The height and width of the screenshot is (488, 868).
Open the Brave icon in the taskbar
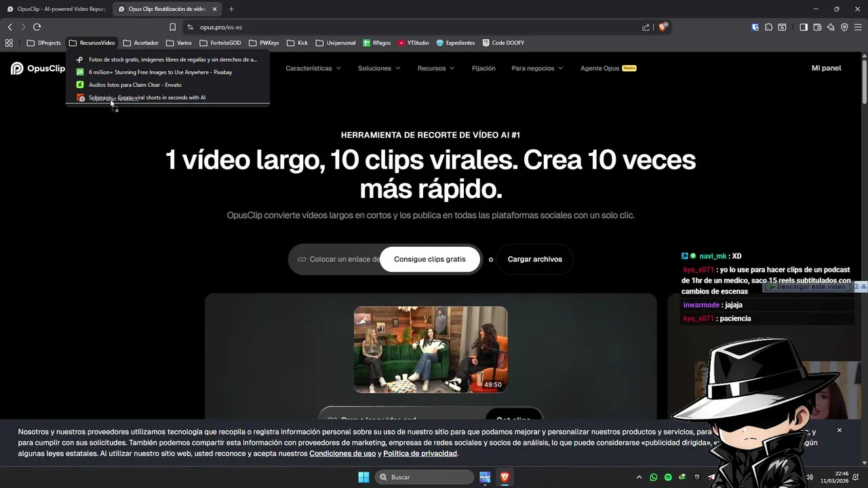click(x=505, y=477)
